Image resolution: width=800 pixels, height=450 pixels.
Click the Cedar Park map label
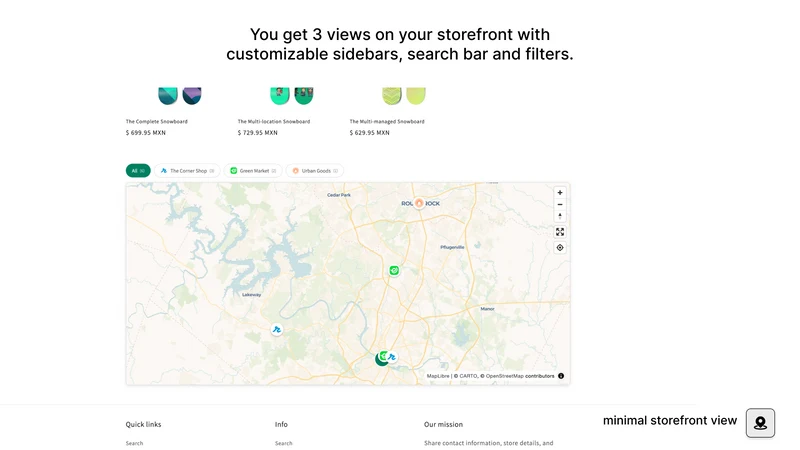(339, 195)
